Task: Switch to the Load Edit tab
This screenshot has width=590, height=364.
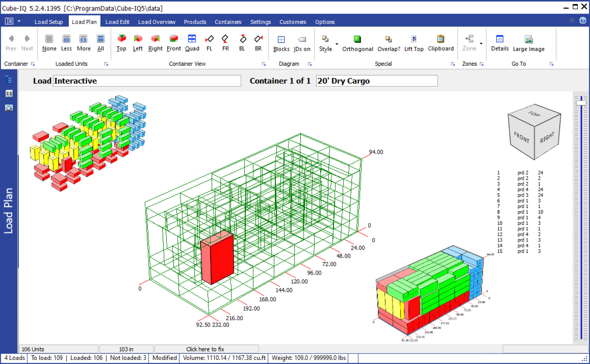Action: point(117,22)
